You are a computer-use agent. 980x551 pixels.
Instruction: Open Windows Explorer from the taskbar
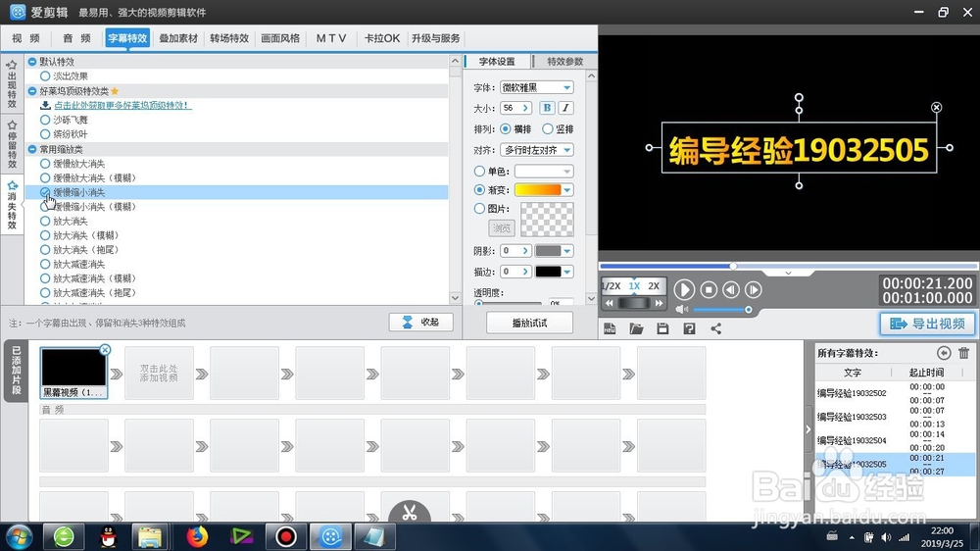150,536
